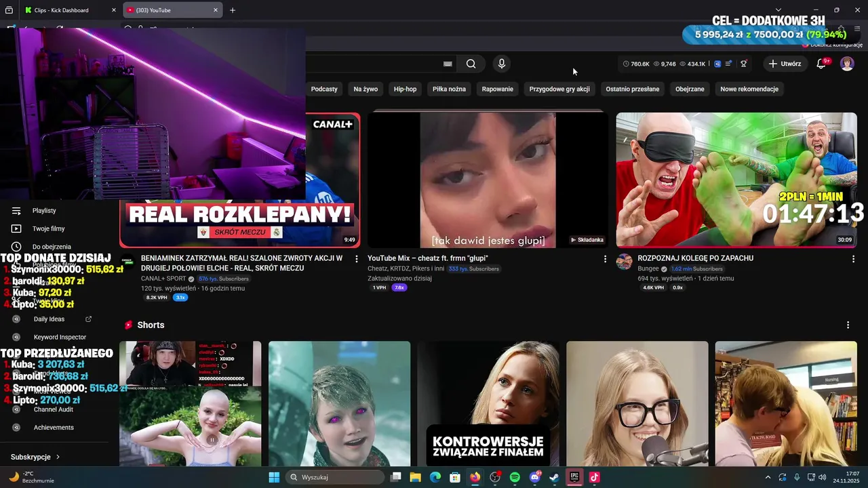
Task: Switch to Clips - Kick Dashboard tab
Action: pos(68,10)
